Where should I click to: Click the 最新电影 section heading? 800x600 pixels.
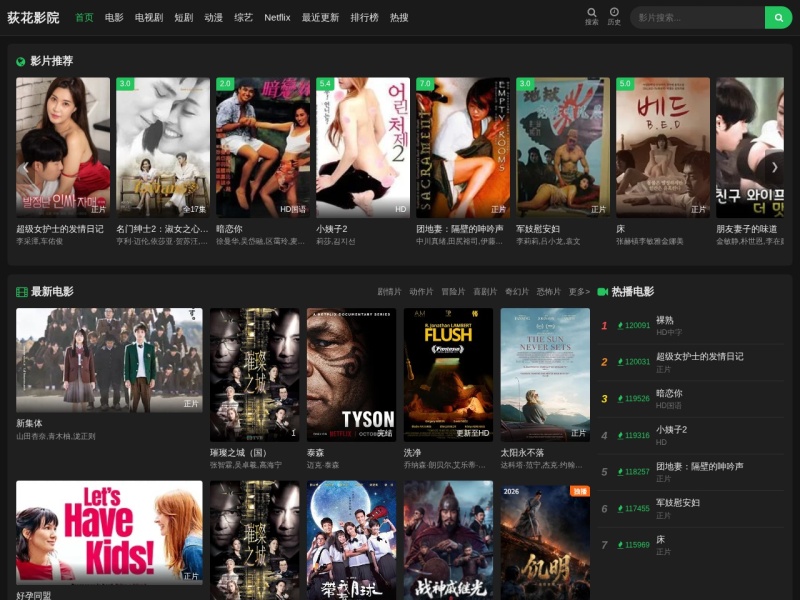pos(52,292)
